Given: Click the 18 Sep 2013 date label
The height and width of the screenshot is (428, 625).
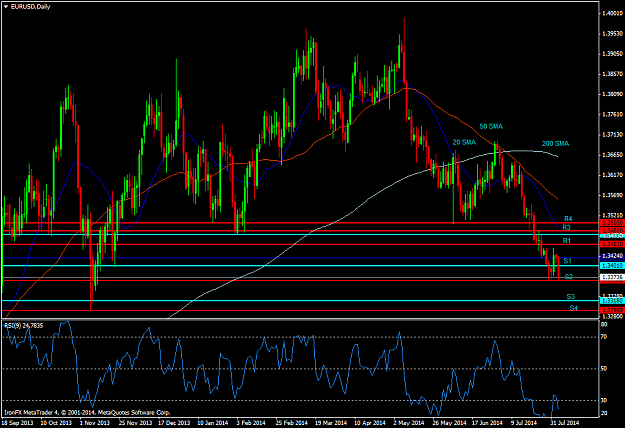Looking at the screenshot, I should click(18, 422).
